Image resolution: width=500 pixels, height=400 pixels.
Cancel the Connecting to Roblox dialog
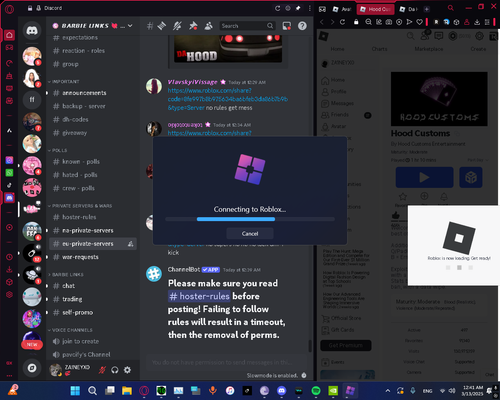(250, 233)
